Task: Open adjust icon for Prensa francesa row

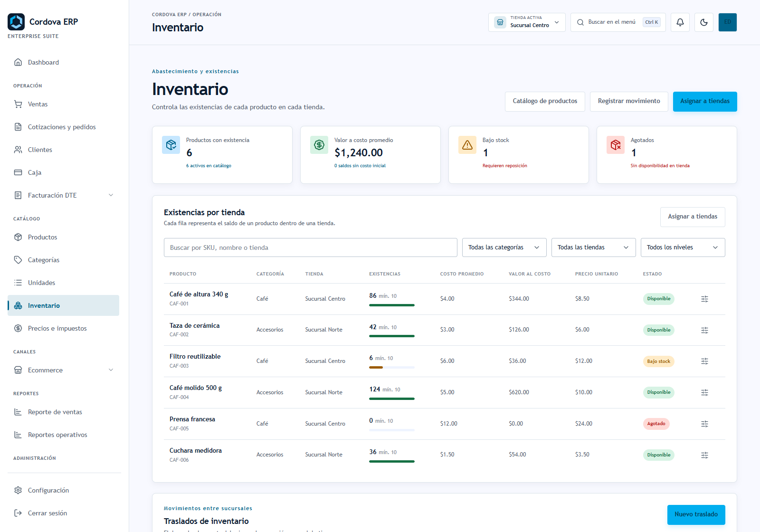Action: point(704,424)
